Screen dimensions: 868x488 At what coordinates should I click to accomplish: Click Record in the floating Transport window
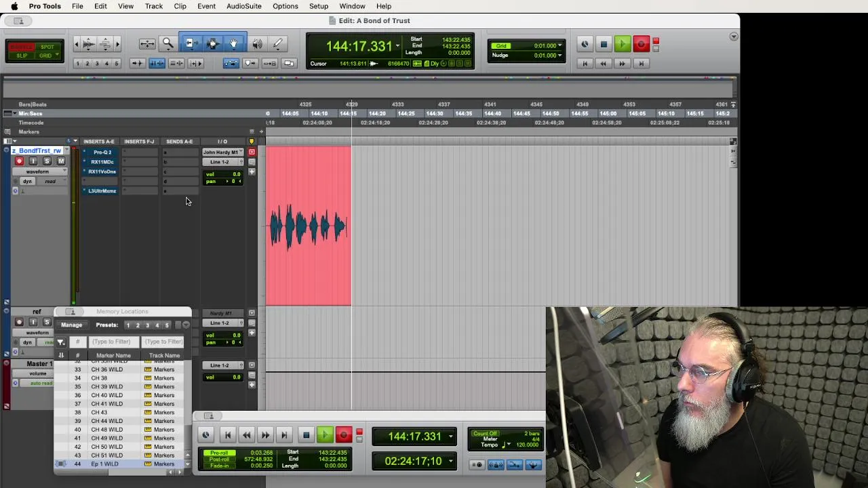point(343,435)
